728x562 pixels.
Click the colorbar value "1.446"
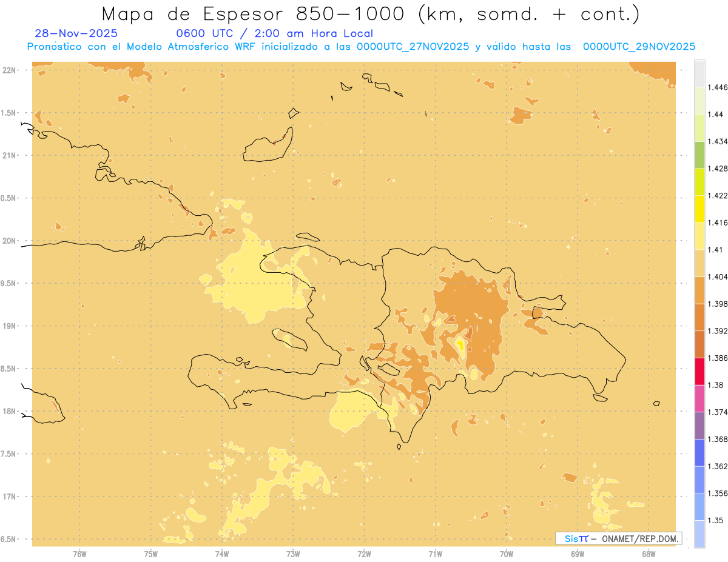(717, 87)
